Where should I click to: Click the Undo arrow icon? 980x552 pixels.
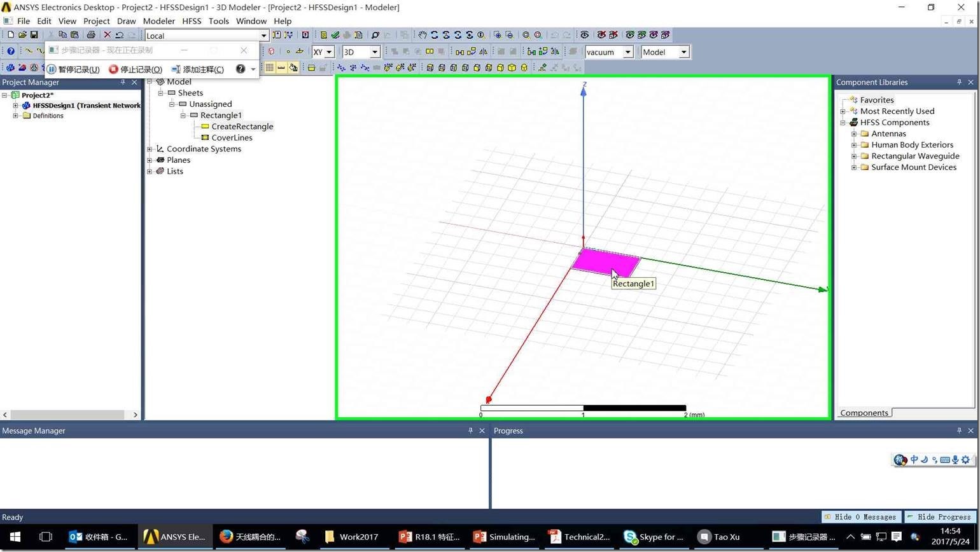119,35
